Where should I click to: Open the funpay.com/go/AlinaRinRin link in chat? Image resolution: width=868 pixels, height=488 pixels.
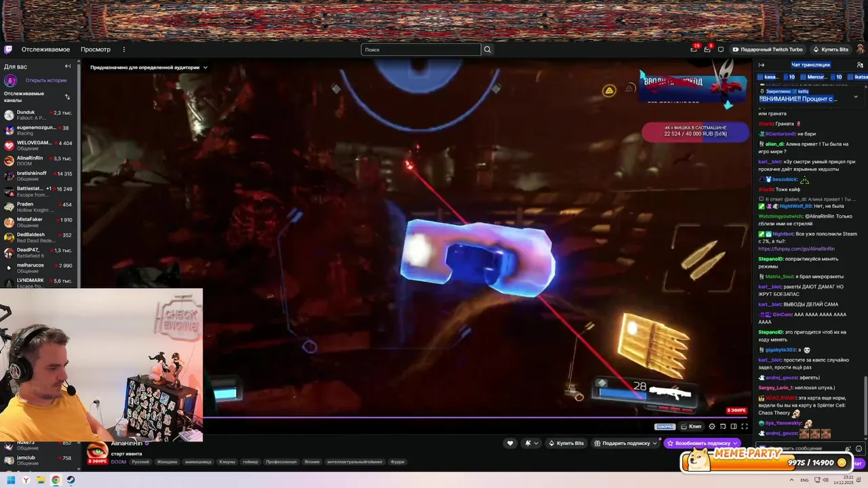pyautogui.click(x=796, y=249)
